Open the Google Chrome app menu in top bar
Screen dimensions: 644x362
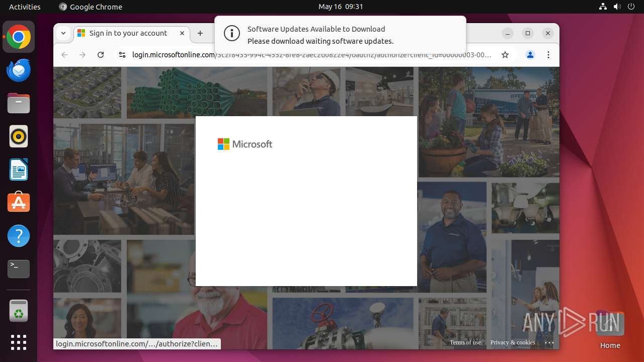[x=91, y=7]
